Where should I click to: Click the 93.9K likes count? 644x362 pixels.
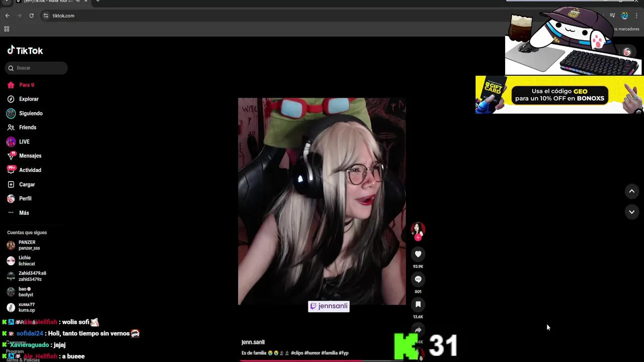(418, 266)
